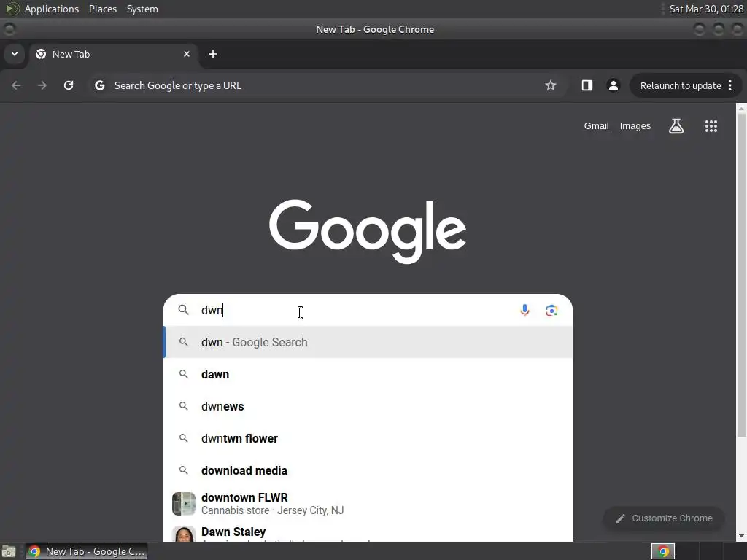The height and width of the screenshot is (560, 747).
Task: Reload the current page
Action: (69, 85)
